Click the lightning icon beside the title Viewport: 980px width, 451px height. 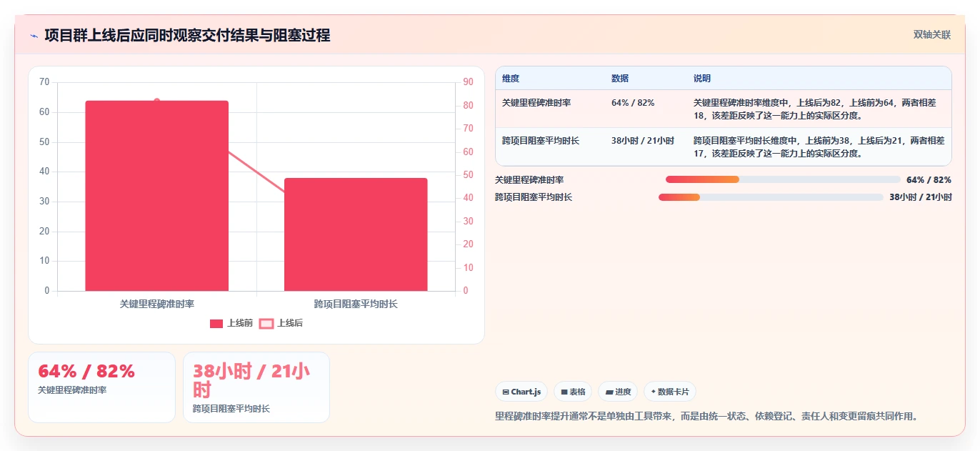pyautogui.click(x=34, y=35)
